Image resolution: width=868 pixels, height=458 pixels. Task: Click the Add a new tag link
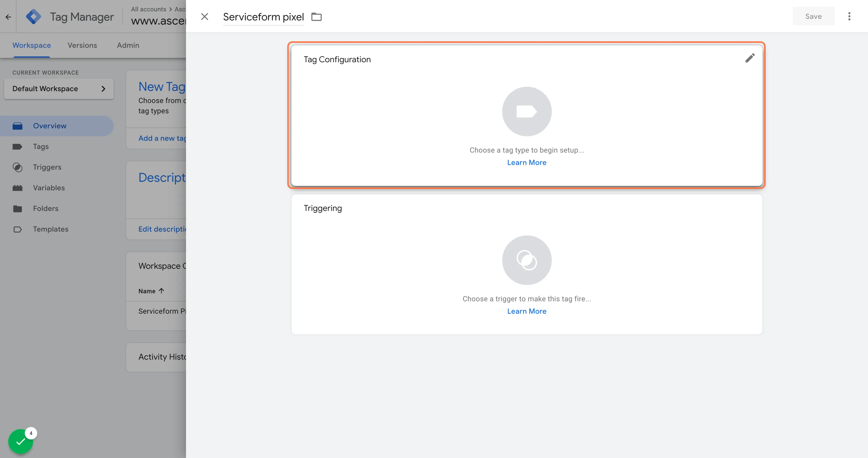(162, 138)
